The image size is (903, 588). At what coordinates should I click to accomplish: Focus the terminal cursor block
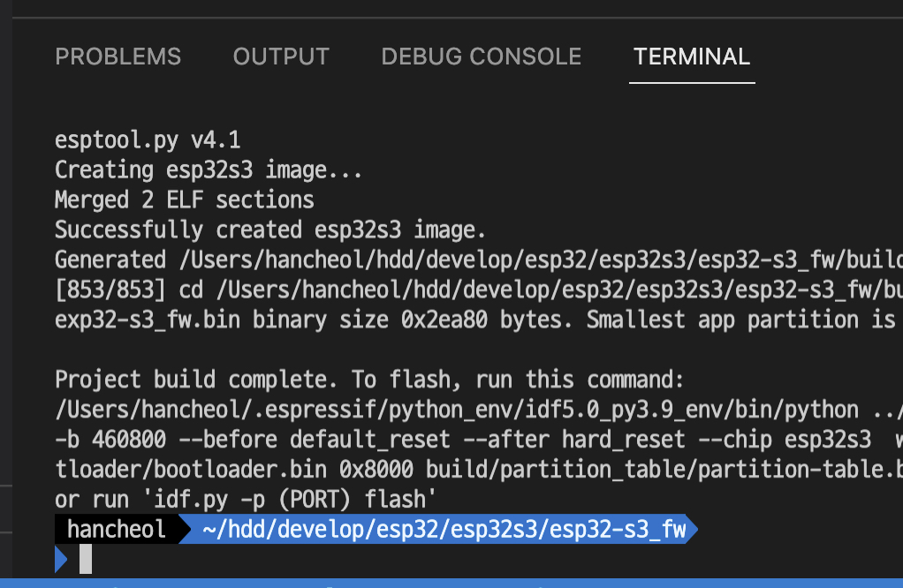(86, 559)
